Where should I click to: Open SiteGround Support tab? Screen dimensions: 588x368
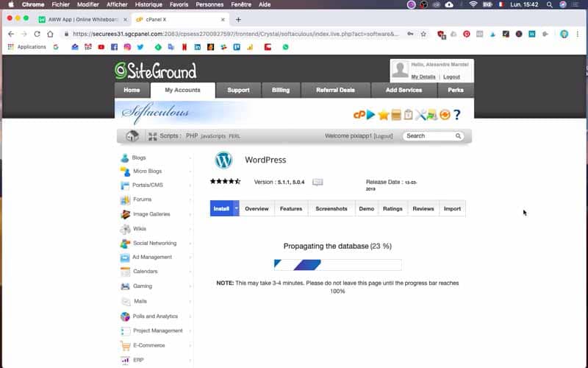coord(238,90)
